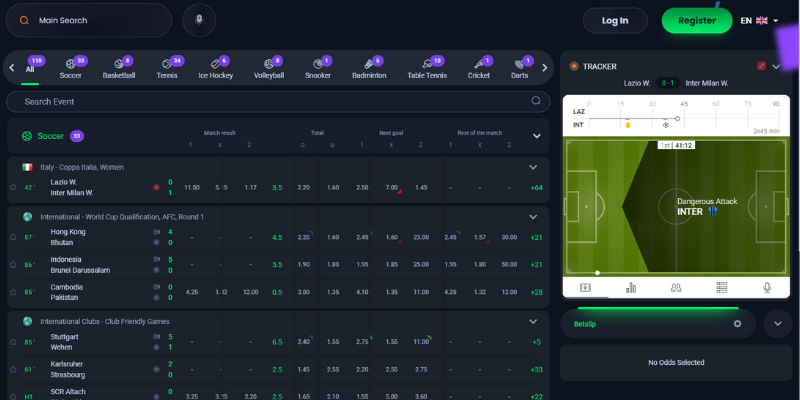Open the Betslip settings gear

737,324
